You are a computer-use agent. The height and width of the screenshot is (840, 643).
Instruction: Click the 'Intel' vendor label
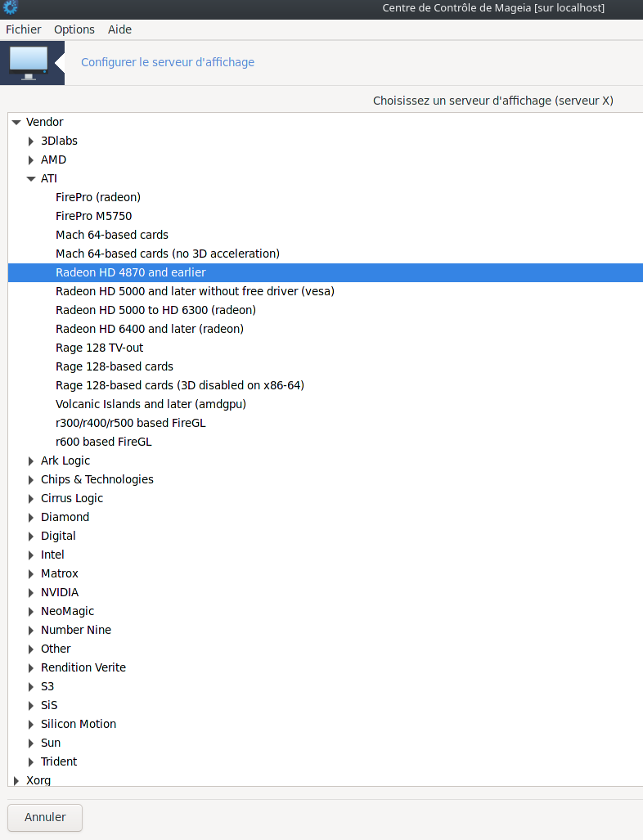click(52, 555)
